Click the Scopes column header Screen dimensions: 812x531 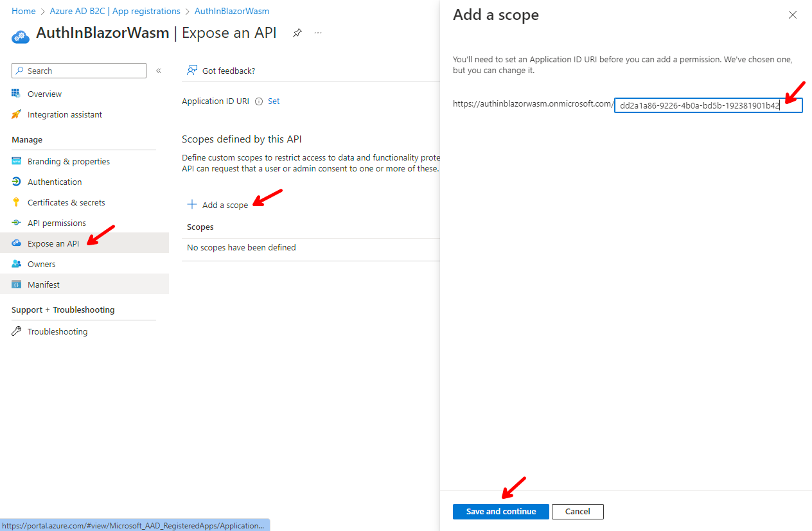(200, 227)
